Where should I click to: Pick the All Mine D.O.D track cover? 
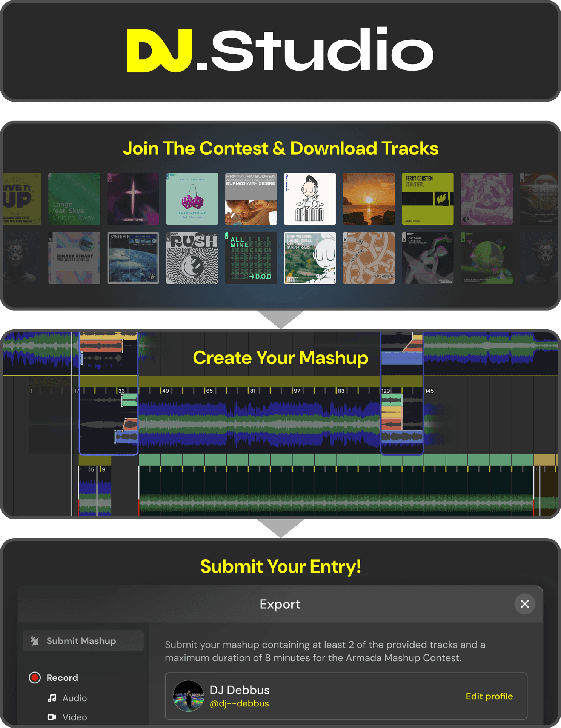[x=251, y=258]
